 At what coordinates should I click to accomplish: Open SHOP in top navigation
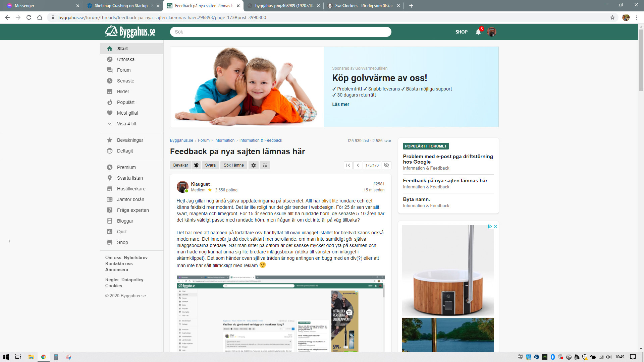pyautogui.click(x=461, y=32)
